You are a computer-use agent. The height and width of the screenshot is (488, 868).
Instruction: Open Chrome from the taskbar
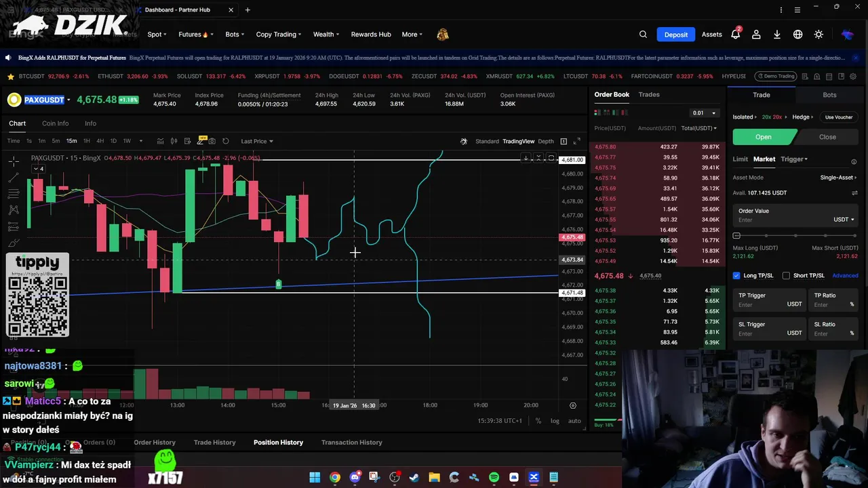tap(335, 477)
